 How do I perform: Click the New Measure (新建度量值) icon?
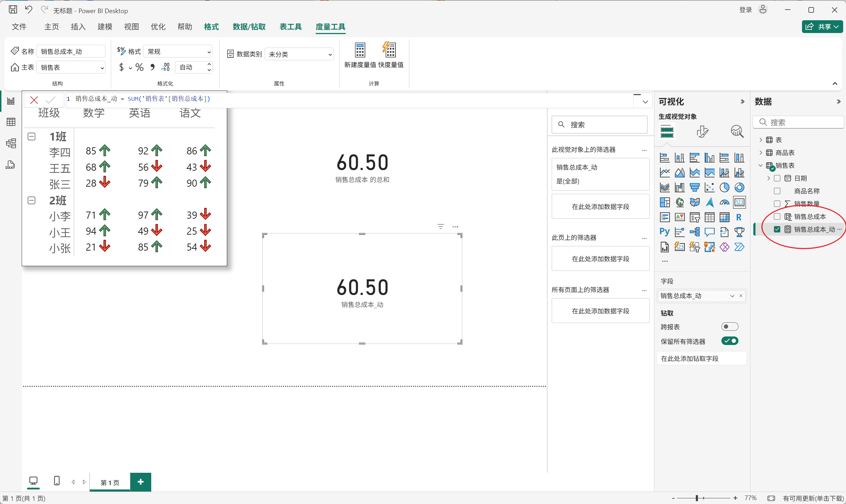pos(360,51)
